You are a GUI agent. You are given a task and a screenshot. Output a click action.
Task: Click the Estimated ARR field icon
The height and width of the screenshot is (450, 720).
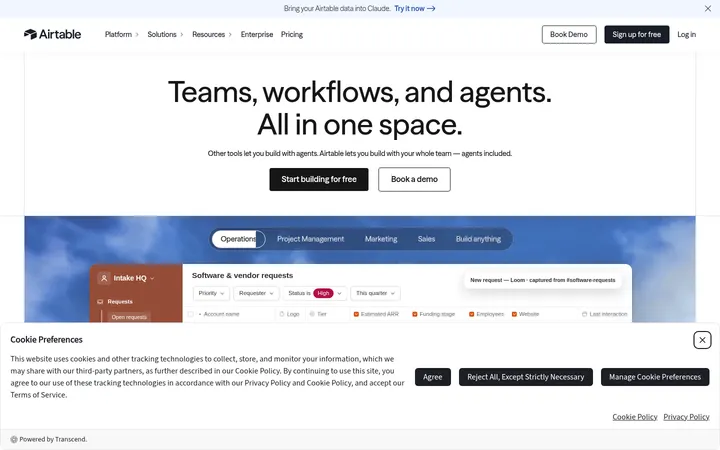point(356,314)
